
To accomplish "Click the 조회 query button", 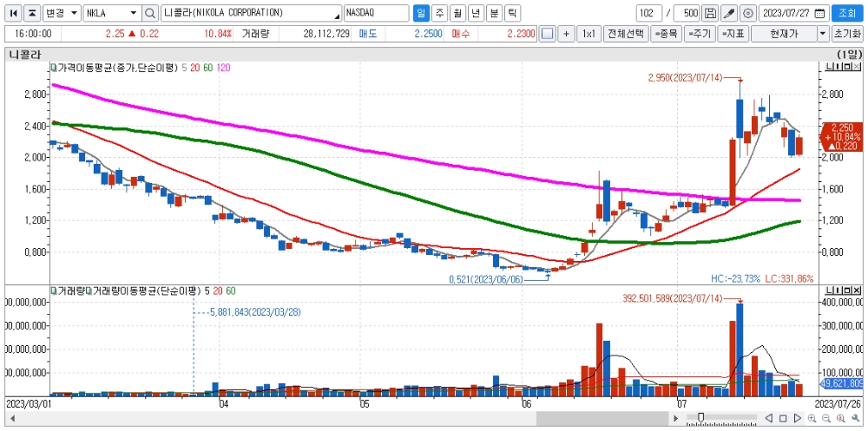I will click(x=847, y=13).
